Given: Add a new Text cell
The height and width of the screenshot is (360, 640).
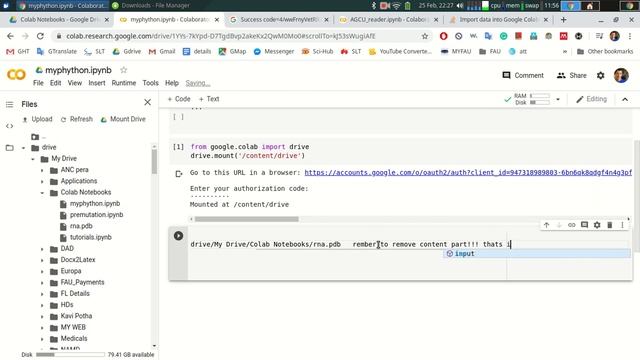Looking at the screenshot, I should 209,99.
